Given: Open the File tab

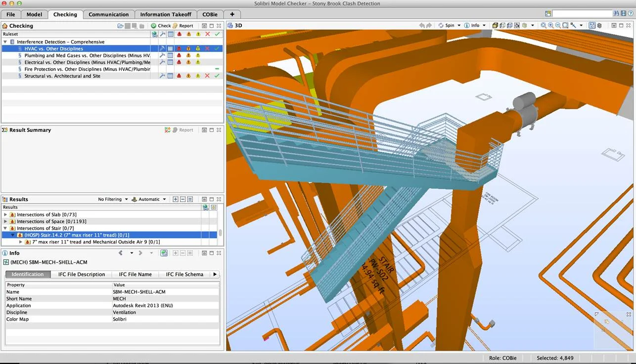Looking at the screenshot, I should tap(10, 14).
